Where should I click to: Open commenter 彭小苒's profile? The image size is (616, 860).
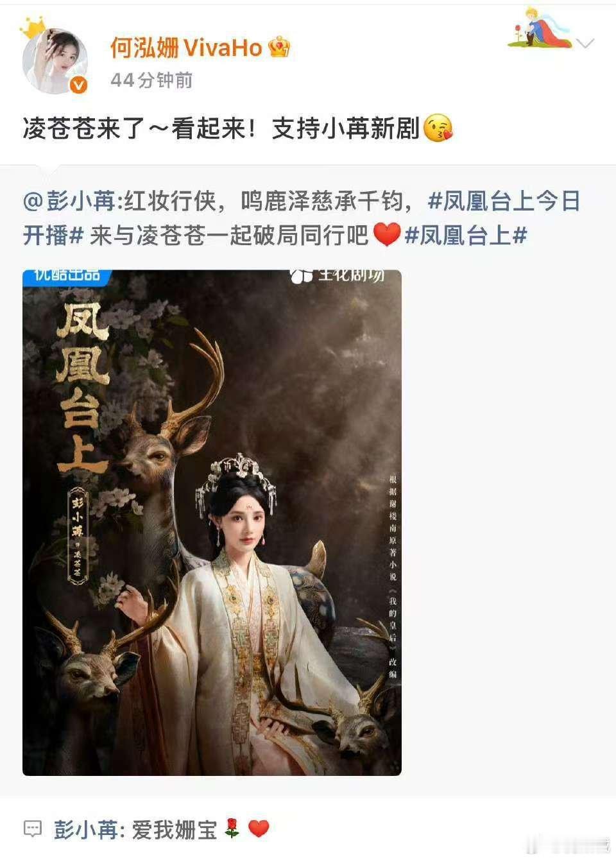[x=86, y=829]
